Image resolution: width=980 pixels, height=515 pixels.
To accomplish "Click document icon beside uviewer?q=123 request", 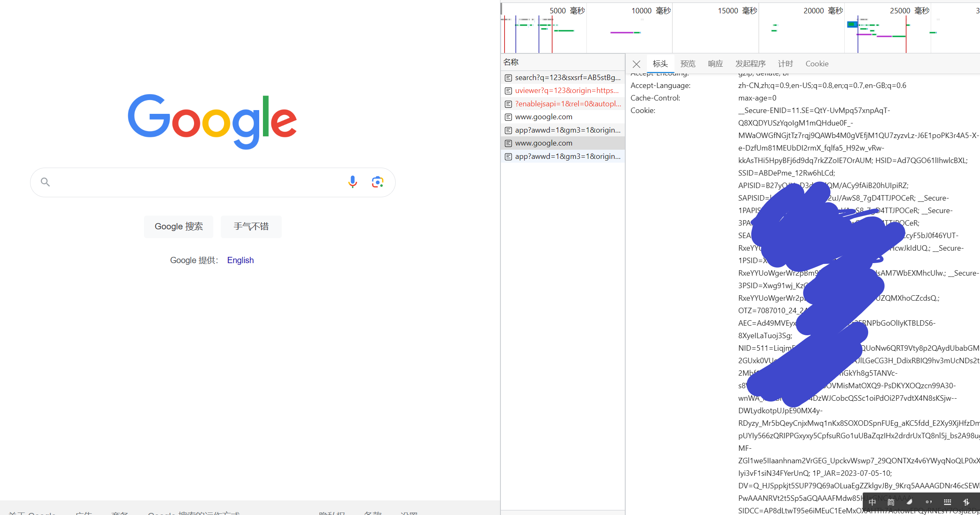I will [x=508, y=90].
